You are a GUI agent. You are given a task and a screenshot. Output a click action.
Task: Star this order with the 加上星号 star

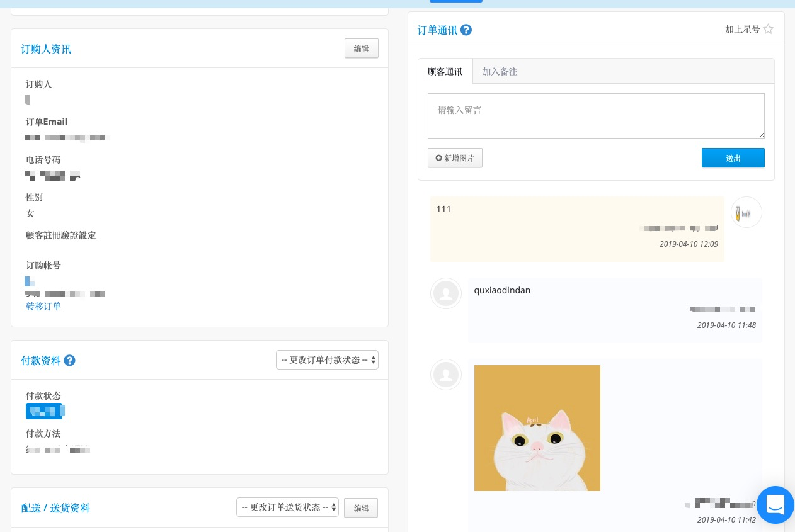pyautogui.click(x=768, y=29)
